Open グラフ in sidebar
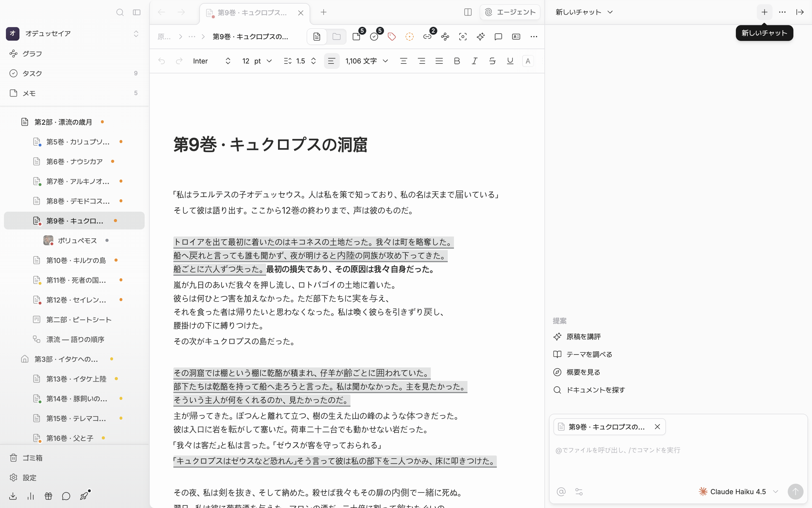 click(74, 54)
